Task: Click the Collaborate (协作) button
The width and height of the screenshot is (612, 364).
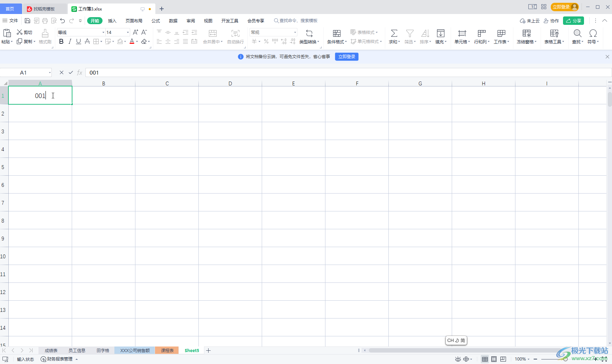Action: click(551, 21)
